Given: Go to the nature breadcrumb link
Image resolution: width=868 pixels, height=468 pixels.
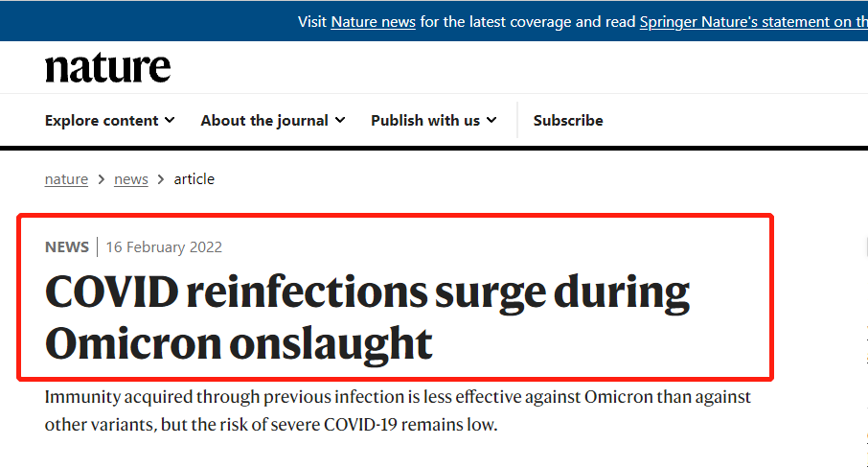Looking at the screenshot, I should coord(66,179).
